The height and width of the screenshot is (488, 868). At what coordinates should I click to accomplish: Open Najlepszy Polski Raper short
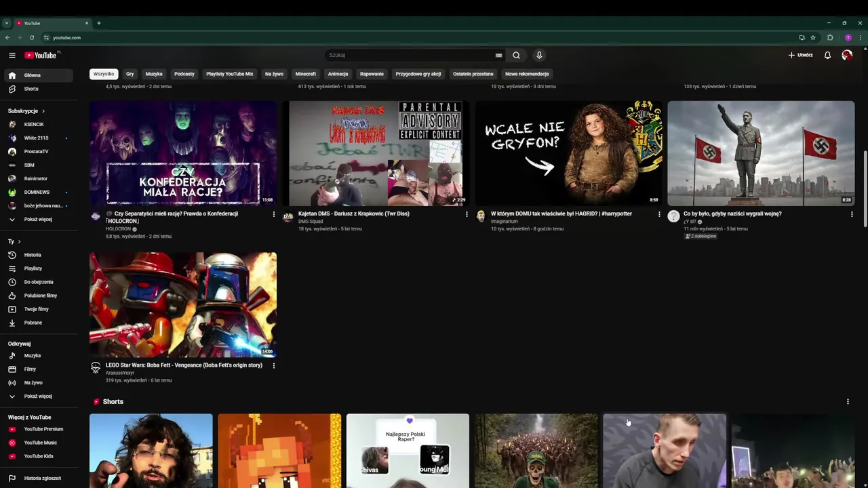coord(408,451)
